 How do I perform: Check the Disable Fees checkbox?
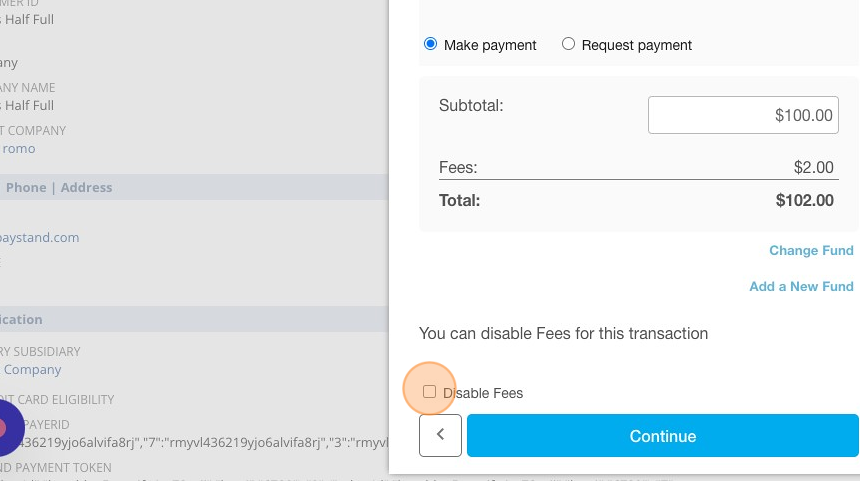click(x=429, y=392)
